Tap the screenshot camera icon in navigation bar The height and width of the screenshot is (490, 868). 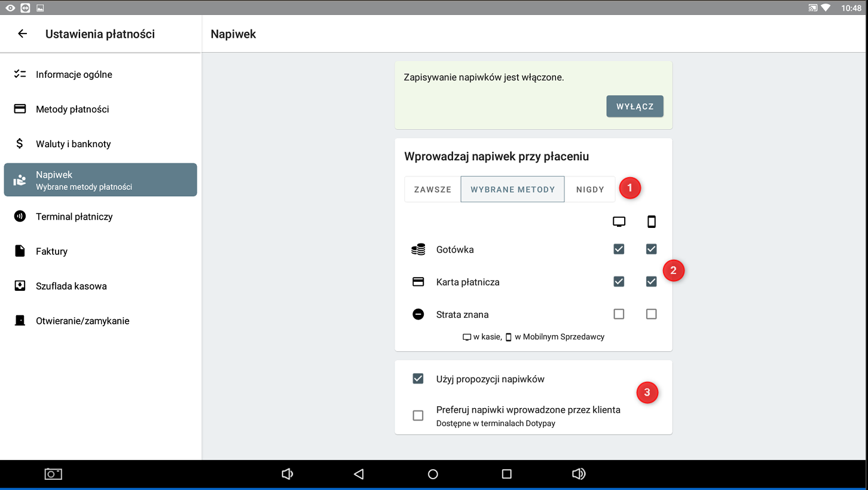click(x=53, y=474)
